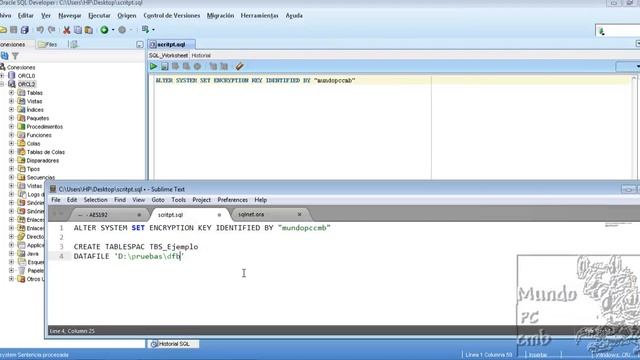Click the Cancel icon in the worksheet toolbar
This screenshot has width=640, height=360.
(198, 66)
